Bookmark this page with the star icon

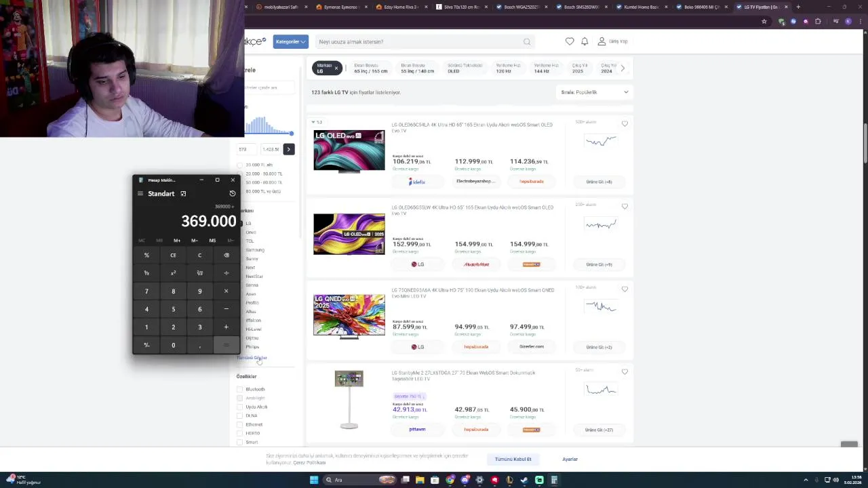click(764, 21)
